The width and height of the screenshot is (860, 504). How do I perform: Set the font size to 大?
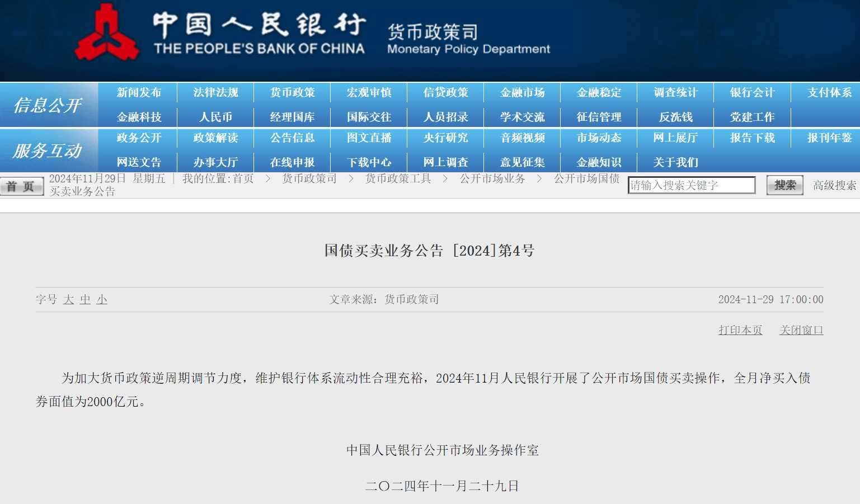[x=69, y=300]
